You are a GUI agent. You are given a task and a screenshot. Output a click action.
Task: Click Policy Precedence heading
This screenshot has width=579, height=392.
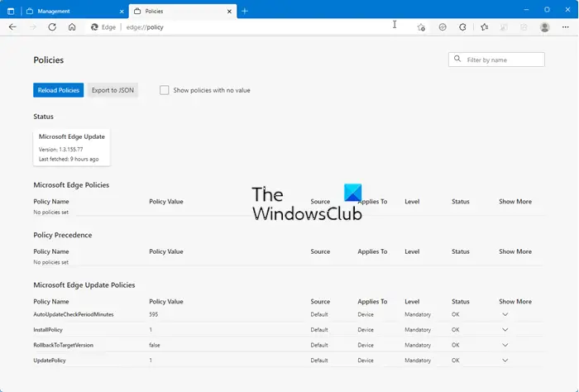pyautogui.click(x=63, y=235)
